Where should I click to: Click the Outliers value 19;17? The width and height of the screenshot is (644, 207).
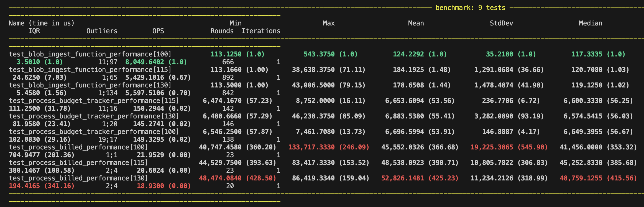click(108, 139)
